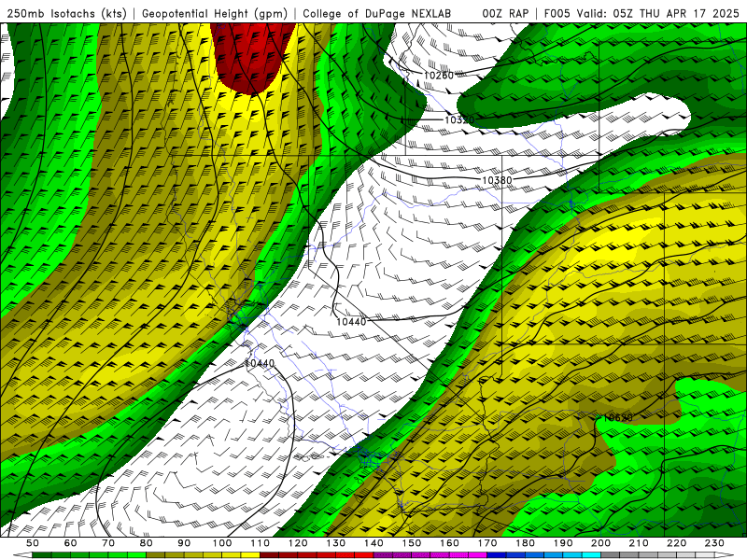Screen dimensions: 747x560
Task: Click the '250mb Isotachs (kts)' title text
Action: (67, 14)
